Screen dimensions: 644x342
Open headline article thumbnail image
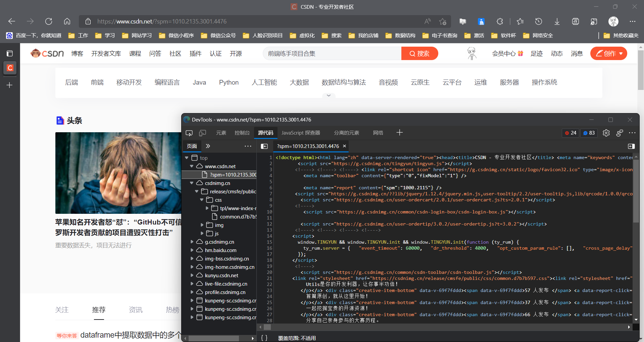[x=118, y=173]
